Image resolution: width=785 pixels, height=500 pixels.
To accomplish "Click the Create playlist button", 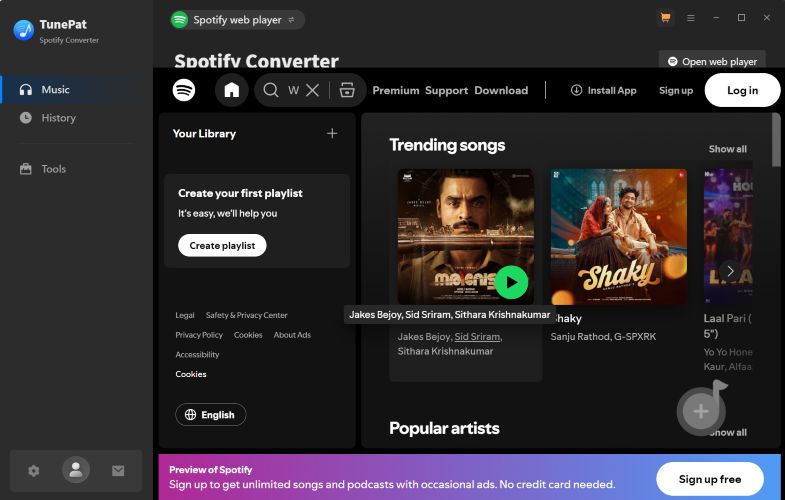I will [222, 245].
